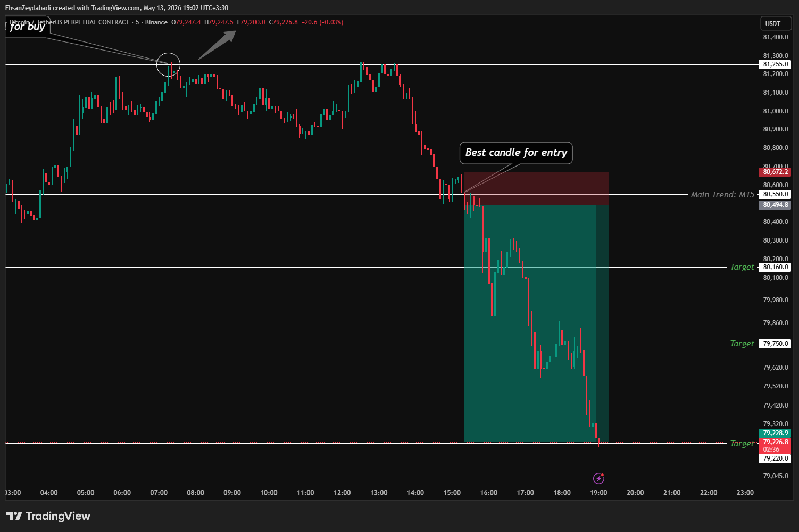This screenshot has height=532, width=799.
Task: Click the 19:00 time axis label
Action: [x=598, y=493]
